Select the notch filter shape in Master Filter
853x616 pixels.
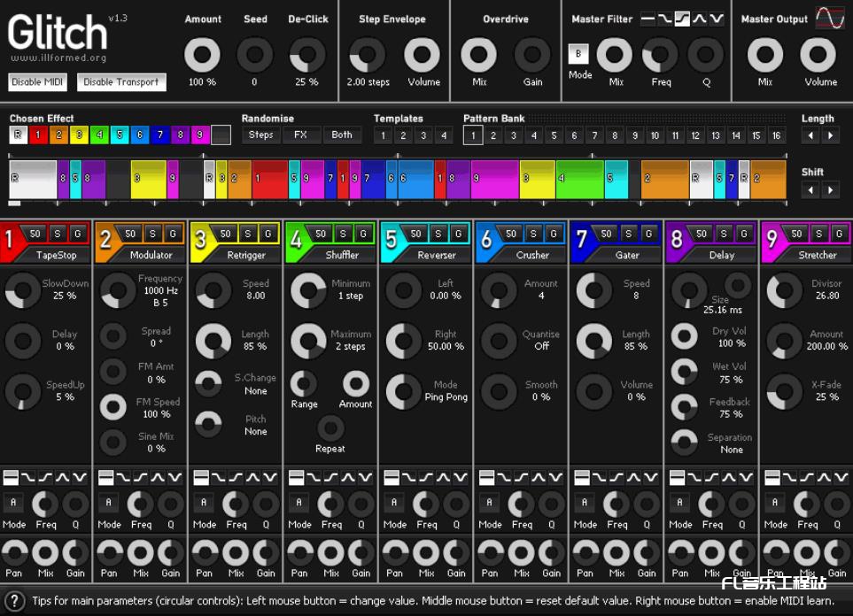tap(717, 19)
